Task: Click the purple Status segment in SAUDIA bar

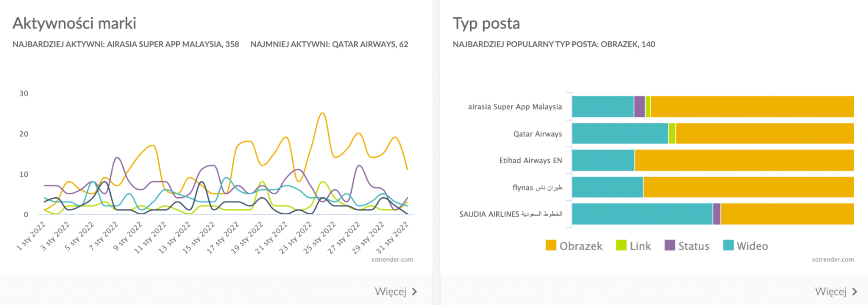Action: coord(716,214)
